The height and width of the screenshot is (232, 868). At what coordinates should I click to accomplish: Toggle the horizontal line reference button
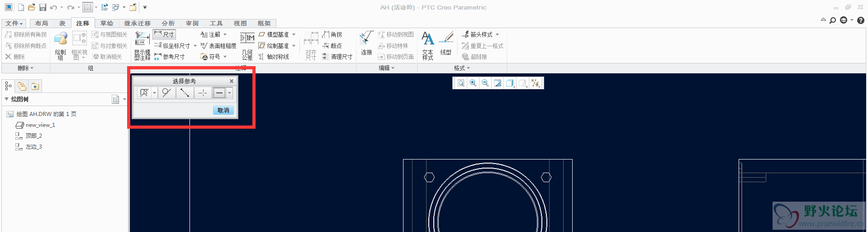pyautogui.click(x=219, y=93)
